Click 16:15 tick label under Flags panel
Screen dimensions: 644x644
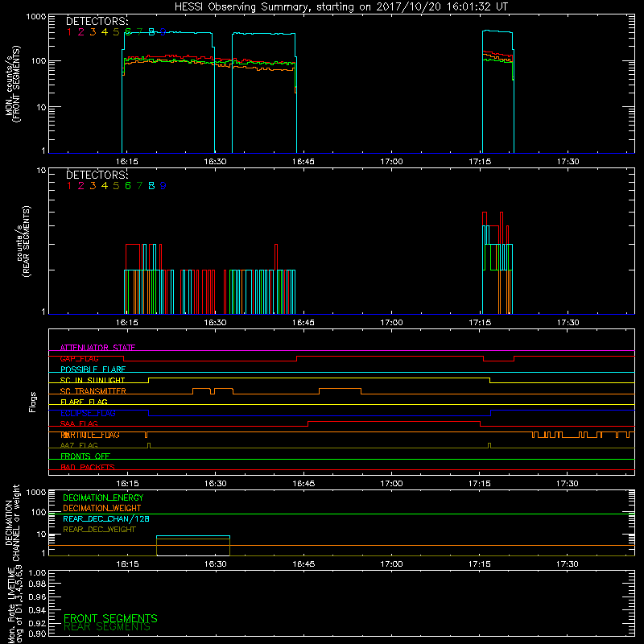pos(127,484)
